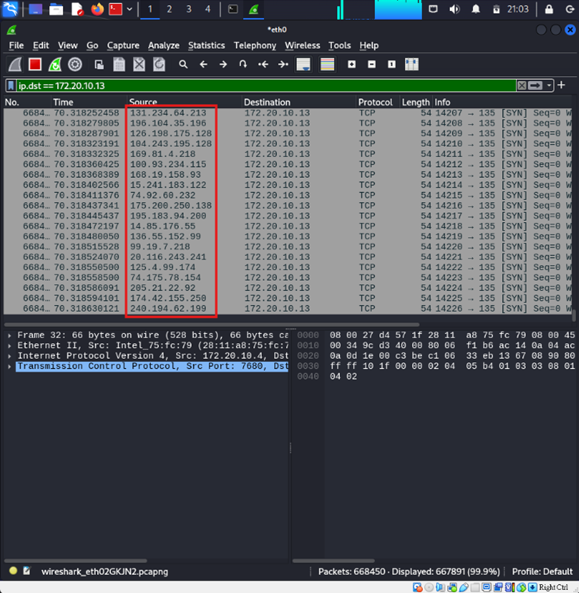Jump to the last packet icon
Viewport: 579px width, 593px height.
[283, 65]
